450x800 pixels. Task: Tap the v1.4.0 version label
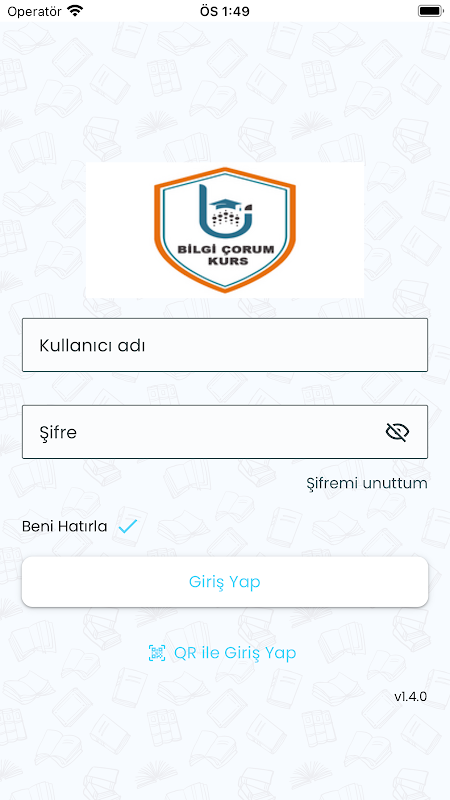pos(410,696)
